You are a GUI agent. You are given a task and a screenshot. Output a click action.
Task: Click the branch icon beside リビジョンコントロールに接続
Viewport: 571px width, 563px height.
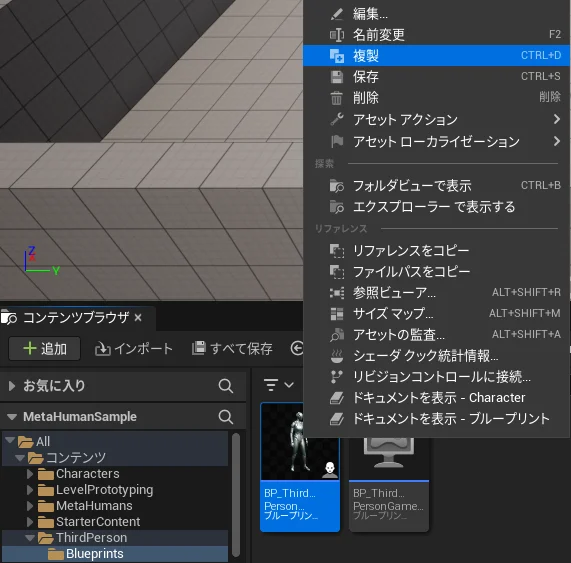coord(336,377)
